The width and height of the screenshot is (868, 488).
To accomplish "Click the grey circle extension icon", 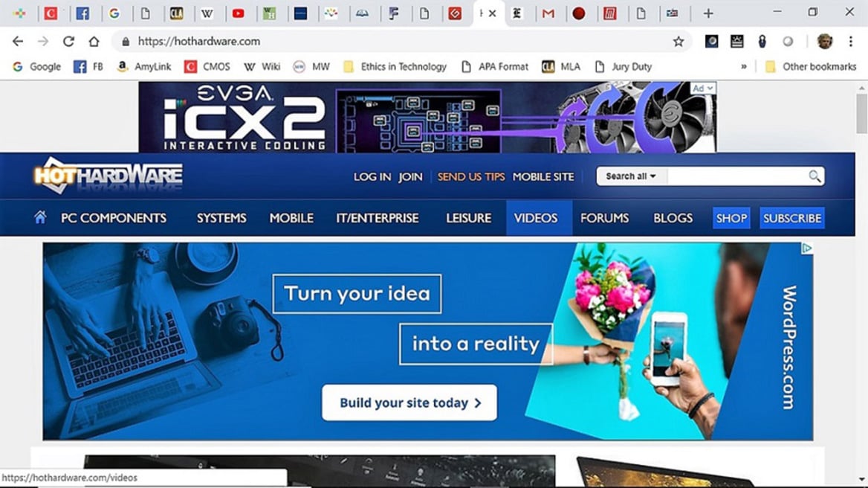I will tap(788, 41).
